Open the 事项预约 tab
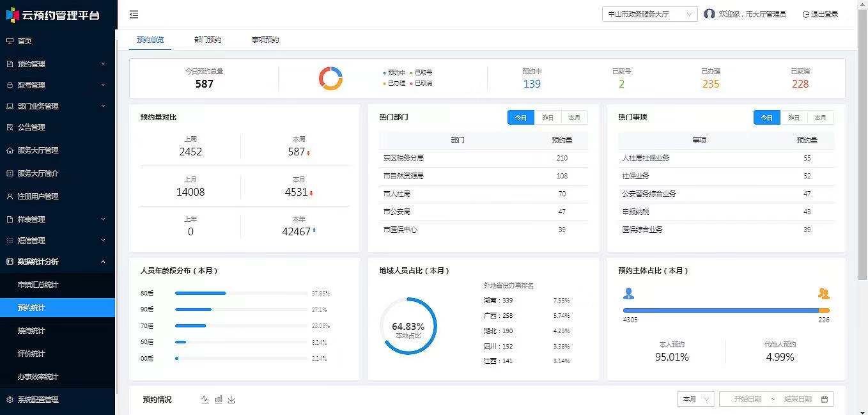Screen dimensions: 868x415 [265, 40]
